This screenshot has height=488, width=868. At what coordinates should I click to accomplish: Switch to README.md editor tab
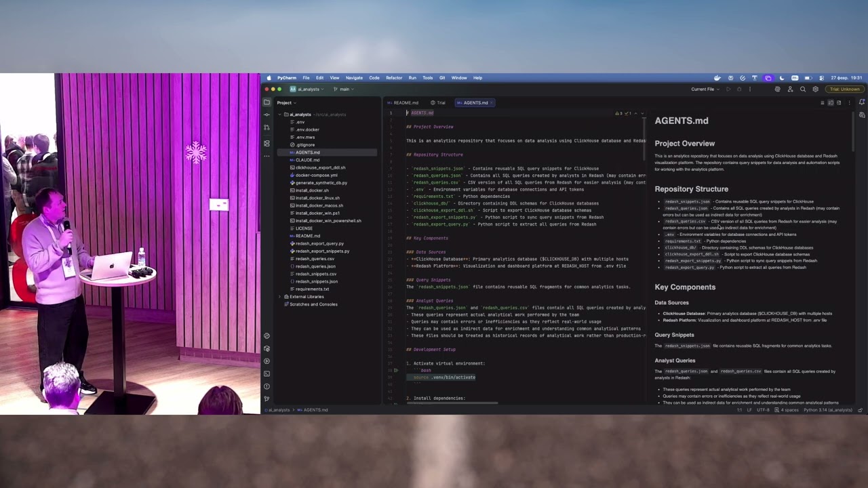[x=403, y=102]
